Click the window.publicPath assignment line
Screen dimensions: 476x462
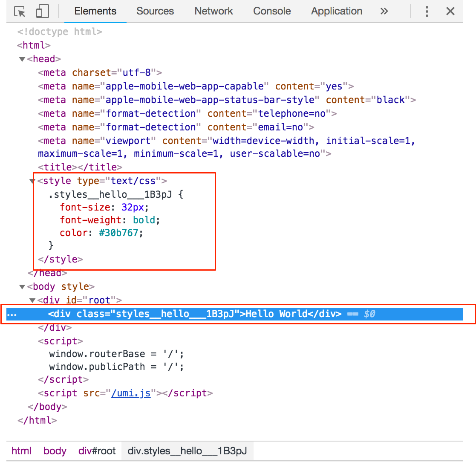(117, 367)
